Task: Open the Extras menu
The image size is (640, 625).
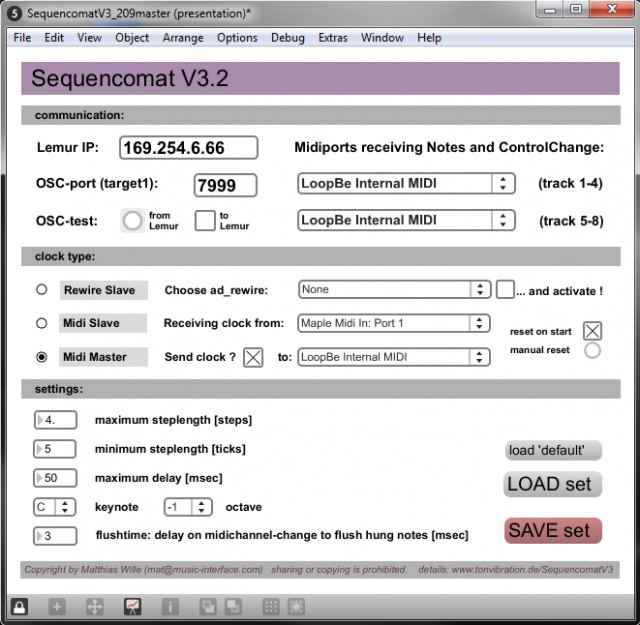Action: 333,38
